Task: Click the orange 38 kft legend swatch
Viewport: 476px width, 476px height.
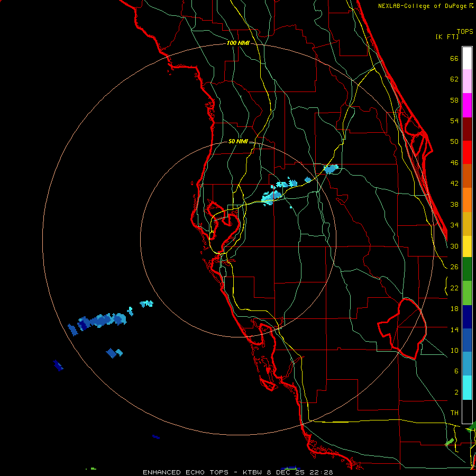Action: coord(467,200)
